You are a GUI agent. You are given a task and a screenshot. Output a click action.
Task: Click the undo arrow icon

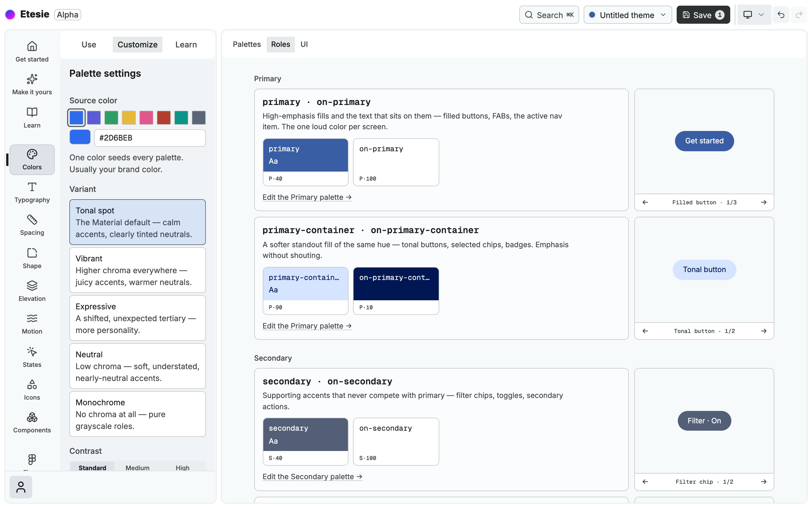pos(781,15)
